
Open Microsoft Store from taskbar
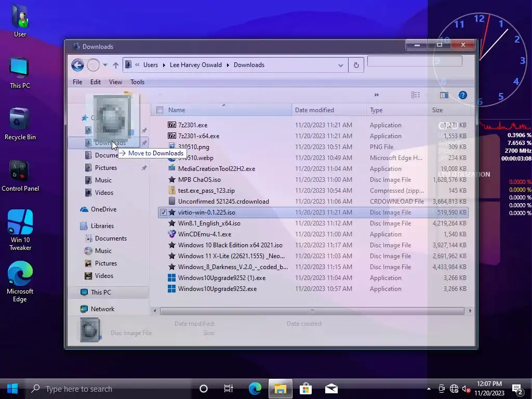[305, 389]
